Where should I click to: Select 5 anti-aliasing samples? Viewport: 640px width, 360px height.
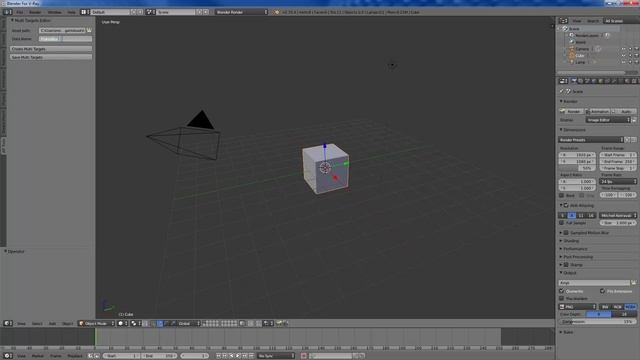(x=562, y=215)
